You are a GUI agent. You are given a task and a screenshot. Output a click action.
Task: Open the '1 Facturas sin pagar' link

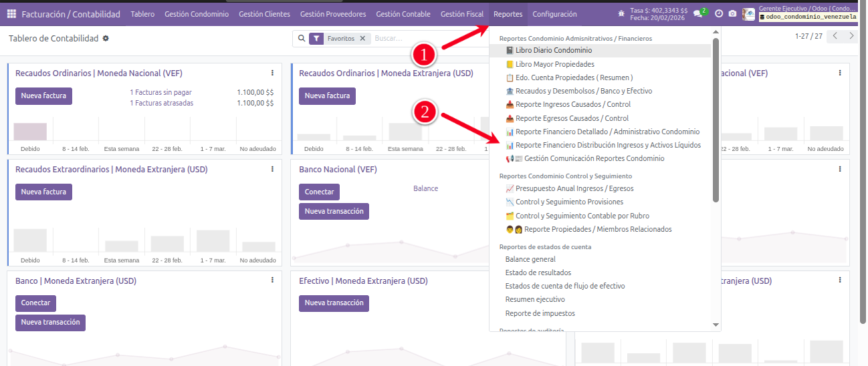[x=160, y=92]
